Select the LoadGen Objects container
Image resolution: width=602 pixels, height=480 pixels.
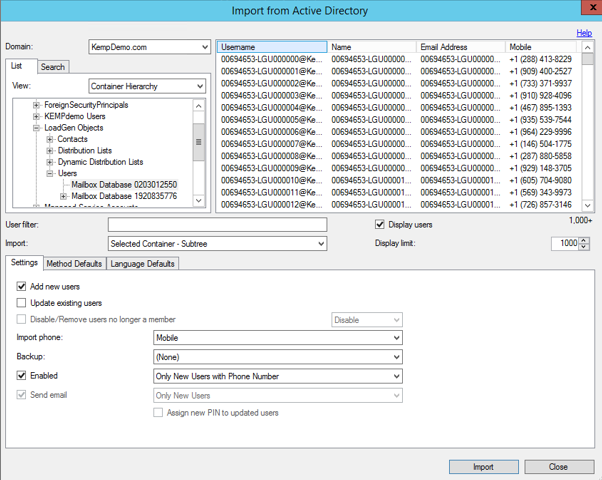[74, 128]
